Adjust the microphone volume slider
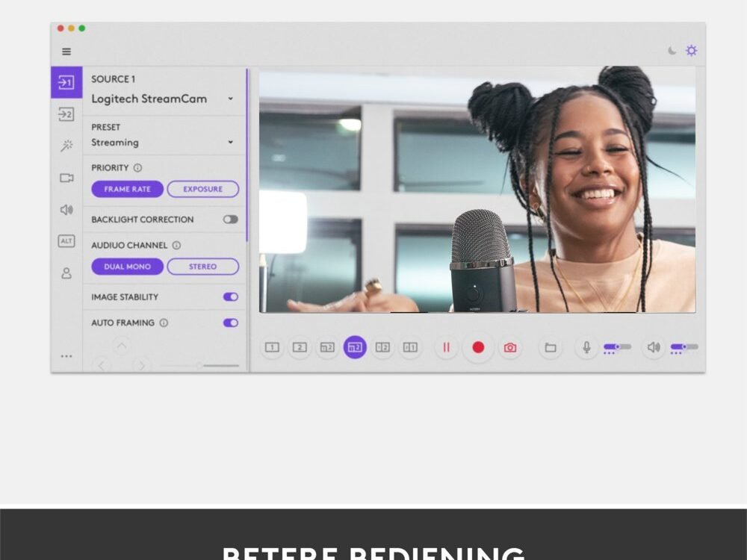This screenshot has height=560, width=747. pos(617,346)
